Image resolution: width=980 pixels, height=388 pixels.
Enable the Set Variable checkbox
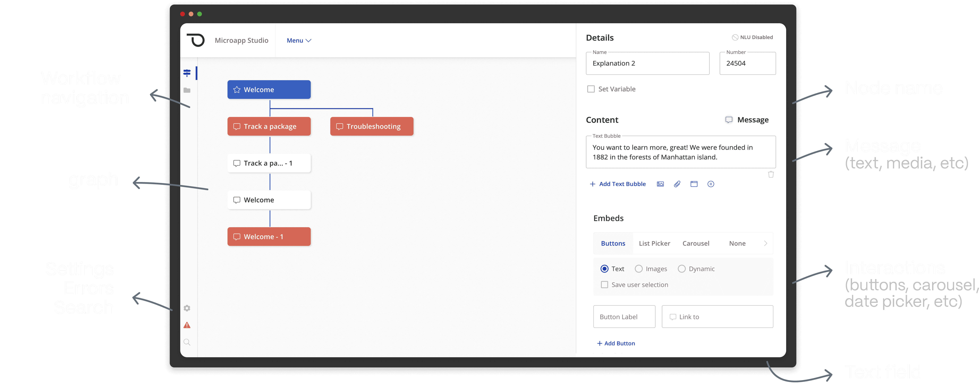click(591, 89)
